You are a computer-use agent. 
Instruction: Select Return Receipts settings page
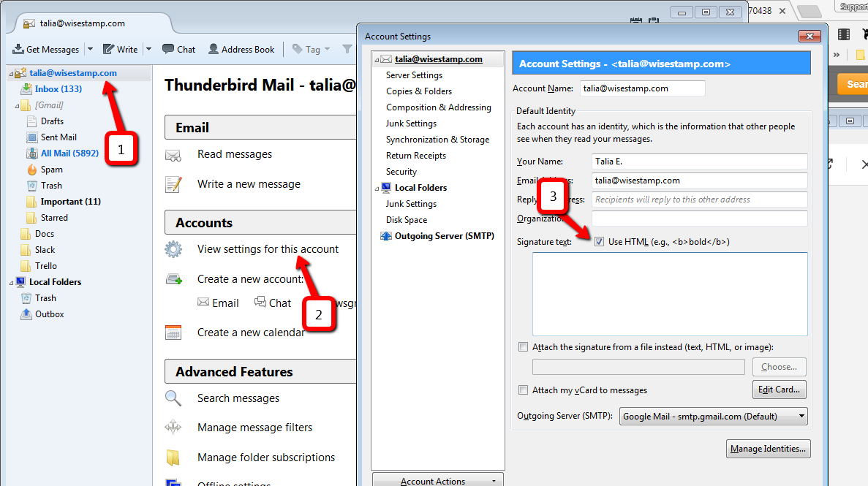point(416,156)
